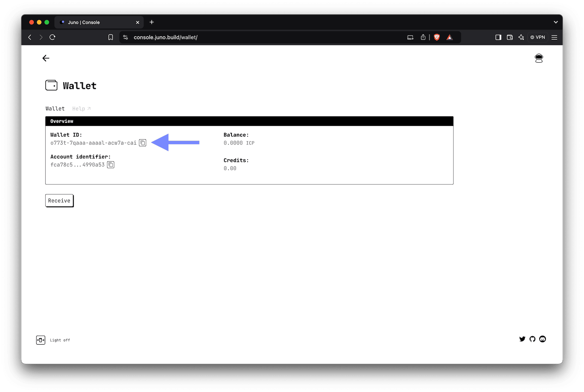Image resolution: width=584 pixels, height=392 pixels.
Task: Click the back arrow above the Wallet heading
Action: 46,58
